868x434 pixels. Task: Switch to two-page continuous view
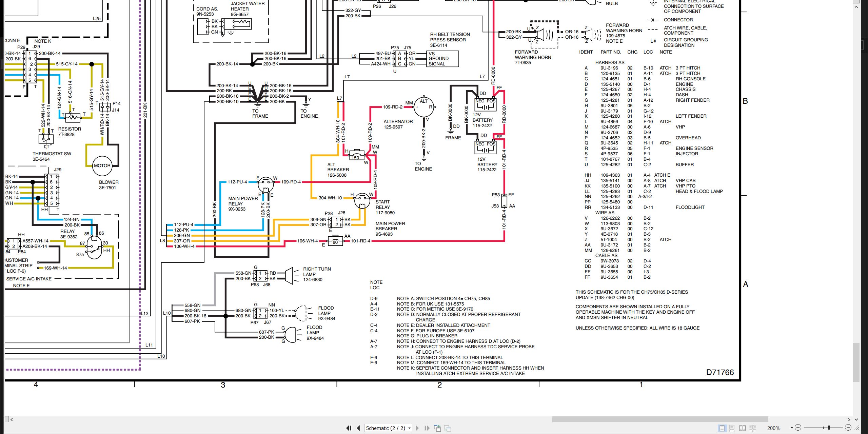tap(753, 428)
